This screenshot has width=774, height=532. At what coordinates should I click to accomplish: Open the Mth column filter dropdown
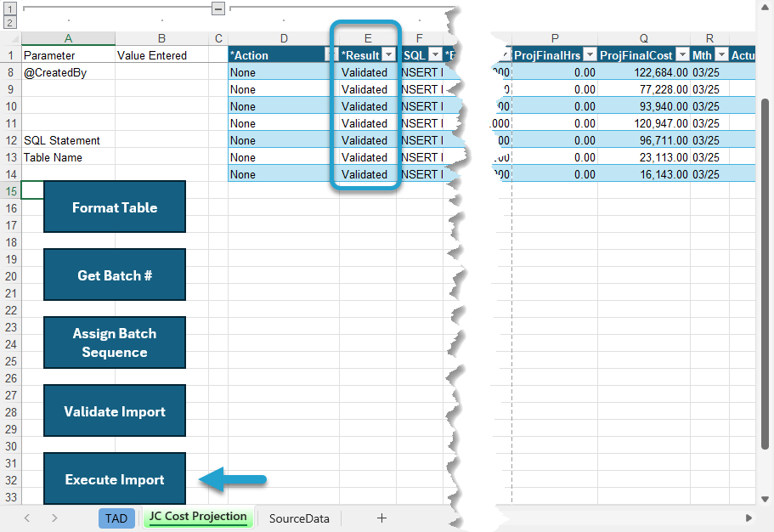[721, 54]
